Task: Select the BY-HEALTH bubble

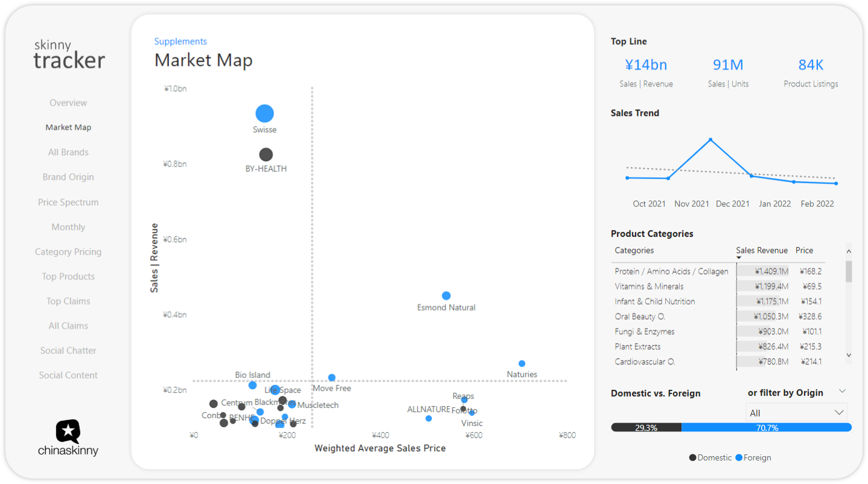Action: (x=266, y=154)
